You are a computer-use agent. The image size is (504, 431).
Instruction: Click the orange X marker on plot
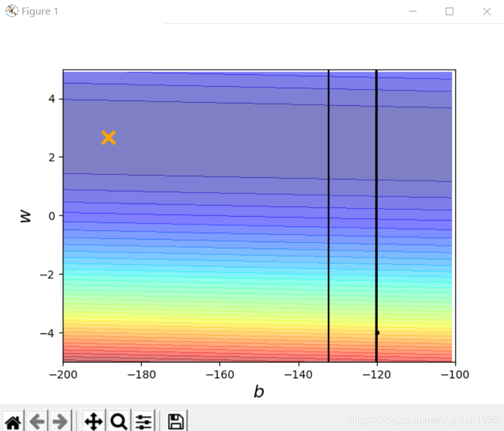108,138
